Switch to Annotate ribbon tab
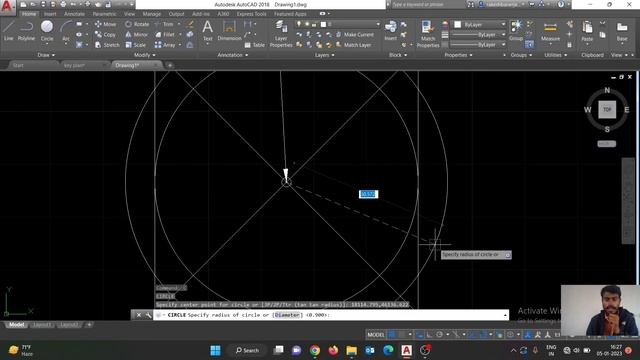This screenshot has height=360, width=640. point(74,14)
